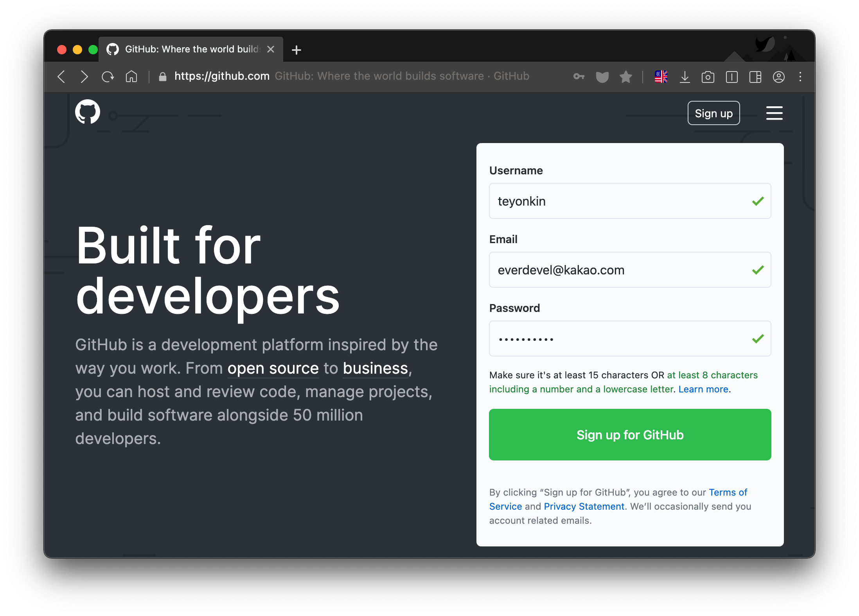Screen dimensions: 859x616
Task: Click the Email field with everdevel@kakao.com
Action: tap(630, 270)
